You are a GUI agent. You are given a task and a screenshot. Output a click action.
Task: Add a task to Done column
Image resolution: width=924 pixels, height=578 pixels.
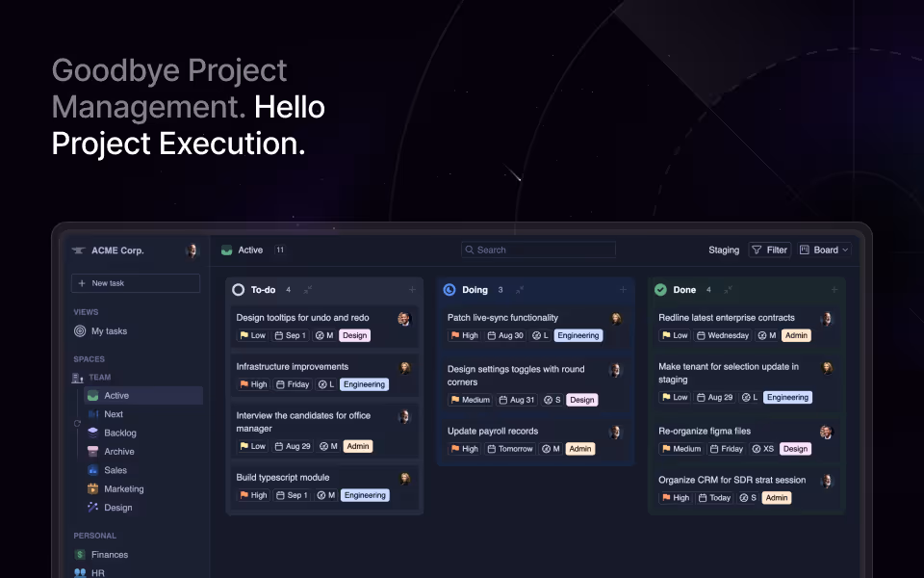coord(834,290)
